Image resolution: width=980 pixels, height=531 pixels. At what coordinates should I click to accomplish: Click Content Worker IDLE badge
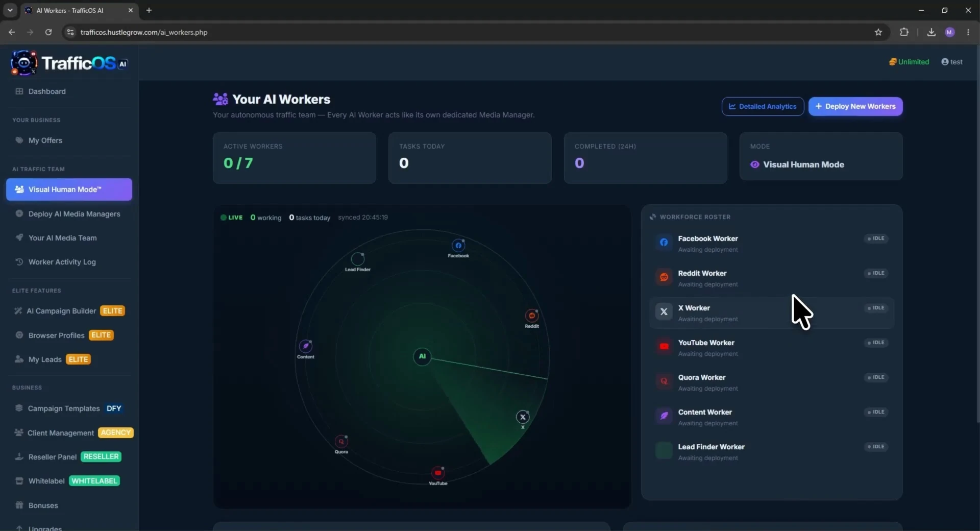click(x=876, y=412)
